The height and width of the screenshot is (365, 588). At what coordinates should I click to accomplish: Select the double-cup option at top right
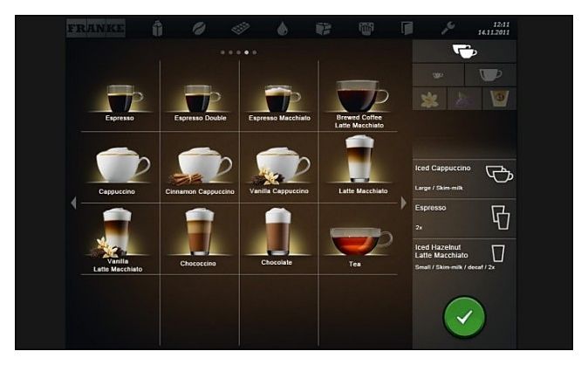coord(464,52)
